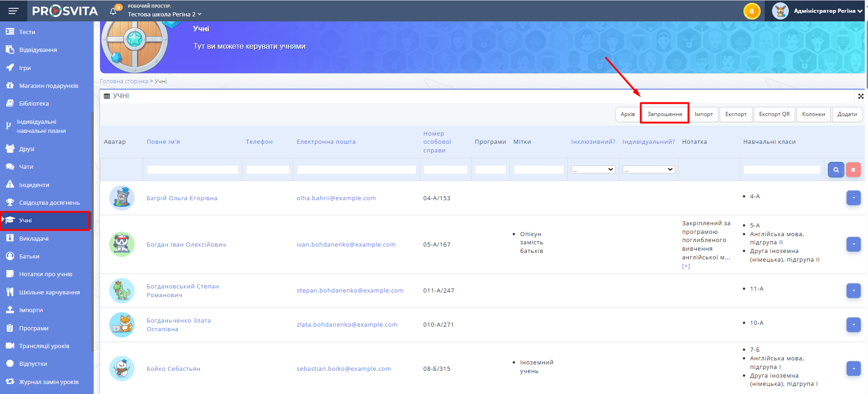This screenshot has height=394, width=868.
Task: Click the Відпустки circle icon
Action: (10, 364)
